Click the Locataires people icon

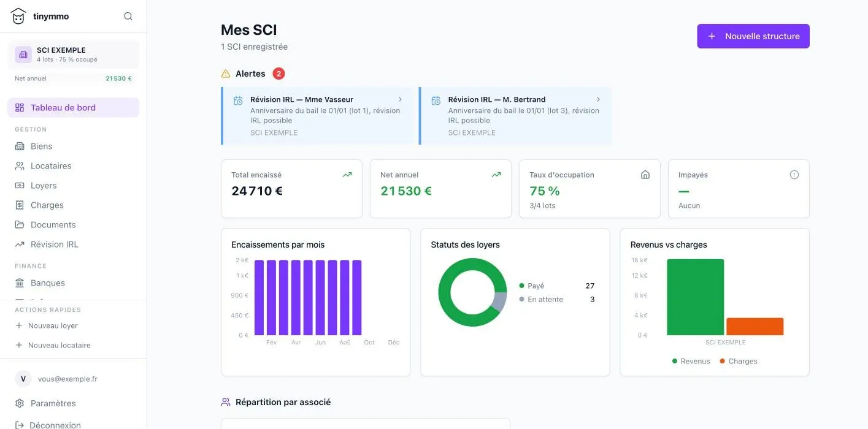(20, 166)
